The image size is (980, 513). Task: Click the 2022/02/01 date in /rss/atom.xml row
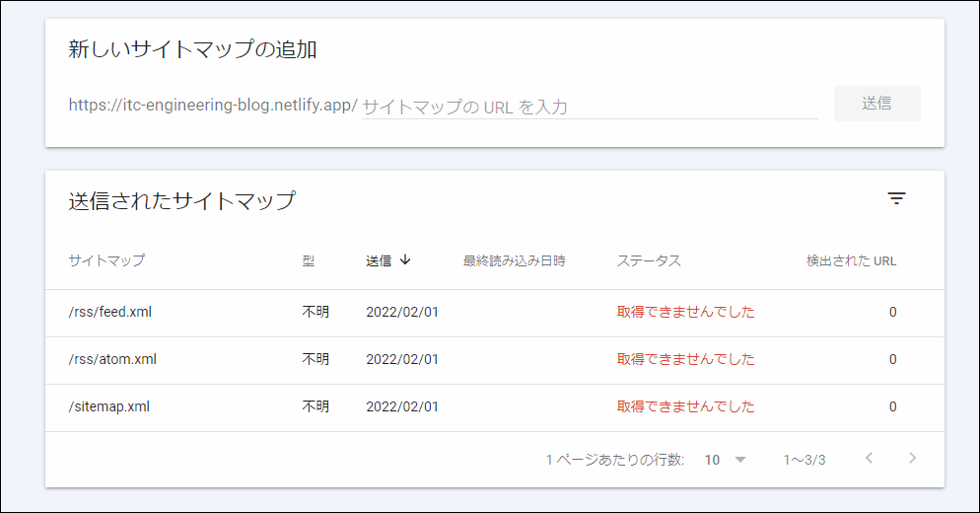(402, 360)
